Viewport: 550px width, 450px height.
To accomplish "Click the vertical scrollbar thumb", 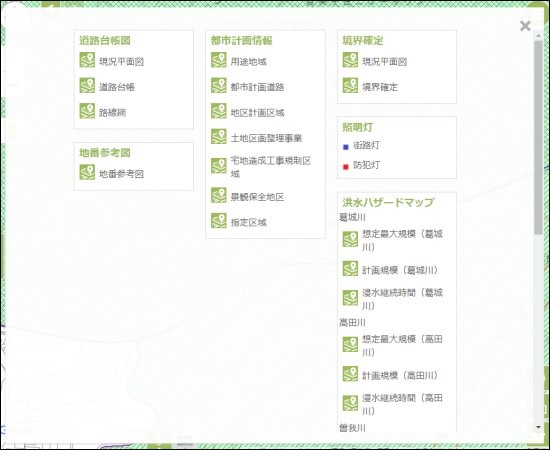I will click(x=538, y=137).
